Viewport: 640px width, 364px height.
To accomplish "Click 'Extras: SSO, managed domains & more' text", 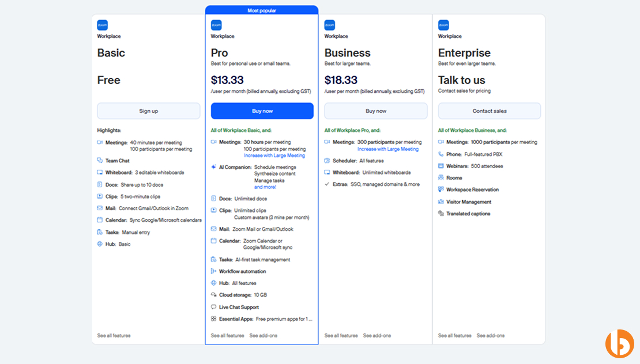I will tap(376, 184).
